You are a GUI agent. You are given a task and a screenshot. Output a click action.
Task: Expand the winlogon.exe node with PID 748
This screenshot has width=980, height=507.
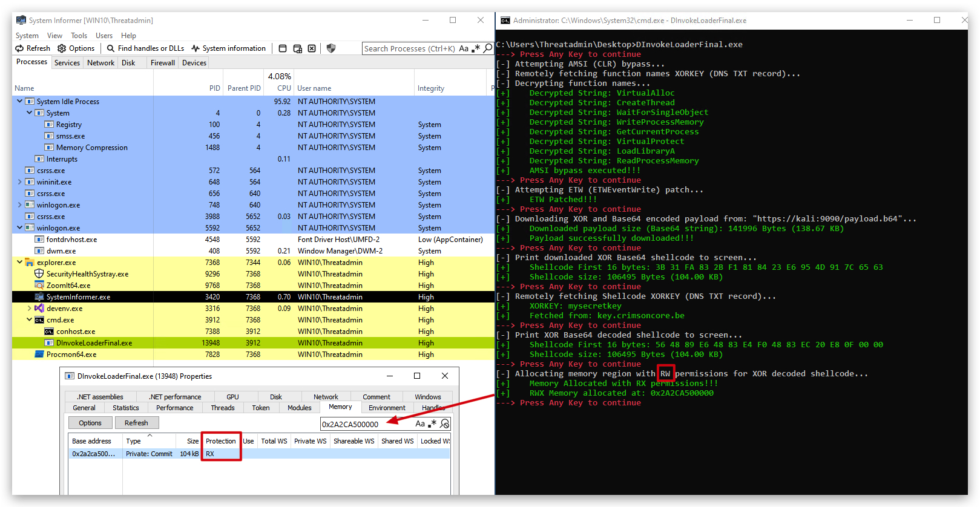(x=20, y=205)
